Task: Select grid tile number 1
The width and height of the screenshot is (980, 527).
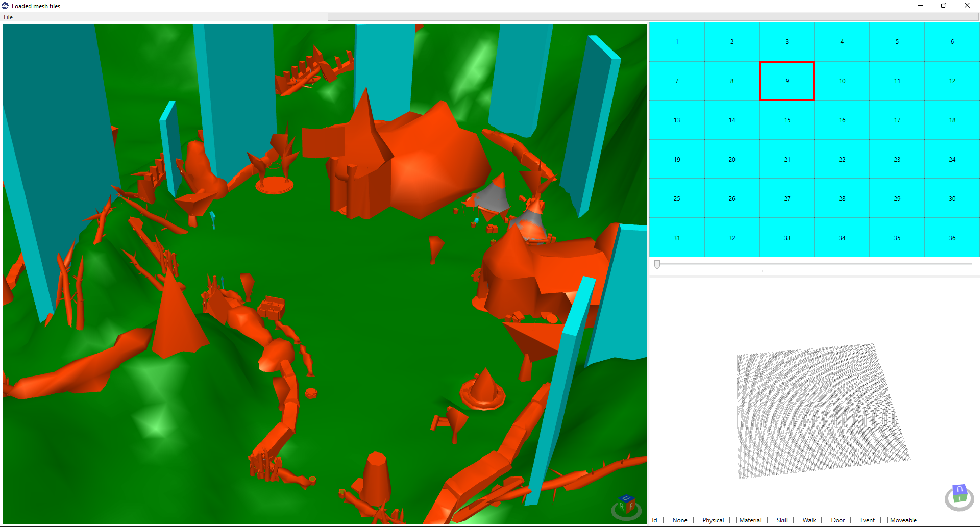Action: [x=677, y=42]
